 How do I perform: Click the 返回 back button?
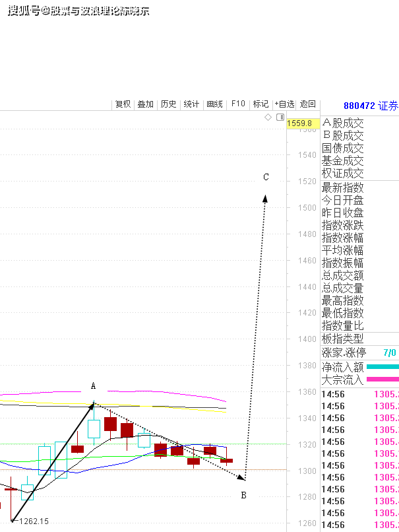point(308,104)
